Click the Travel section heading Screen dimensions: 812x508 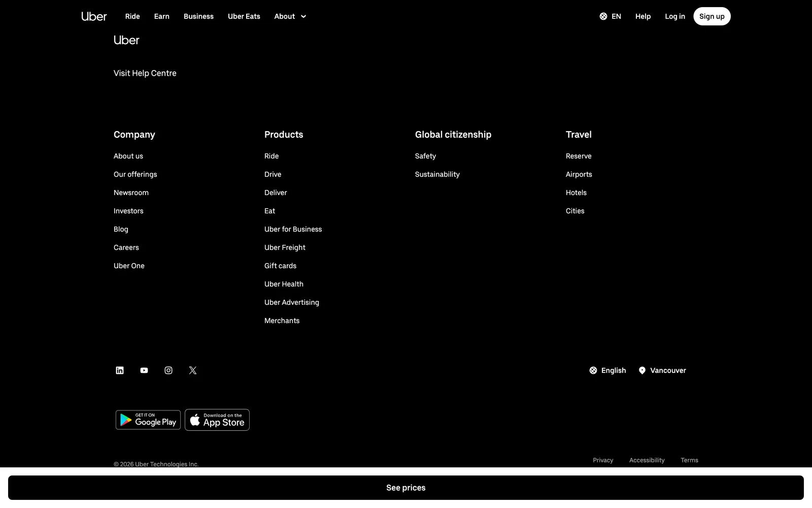click(x=579, y=135)
